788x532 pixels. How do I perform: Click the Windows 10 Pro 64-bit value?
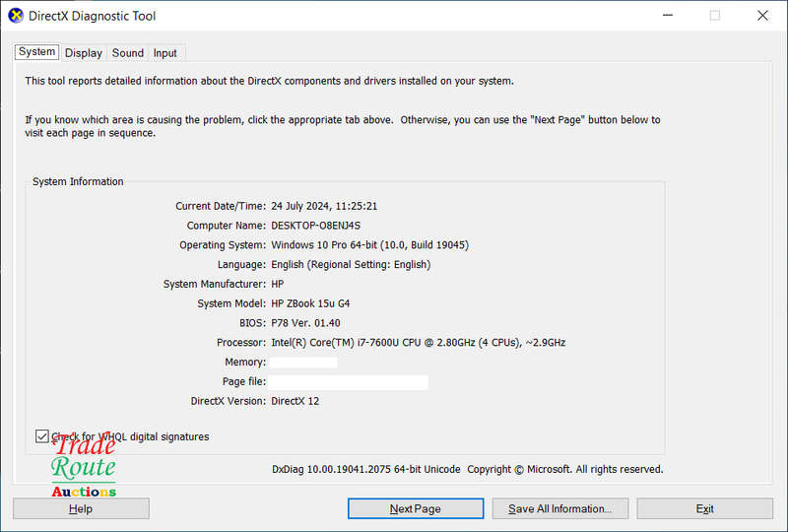click(370, 245)
